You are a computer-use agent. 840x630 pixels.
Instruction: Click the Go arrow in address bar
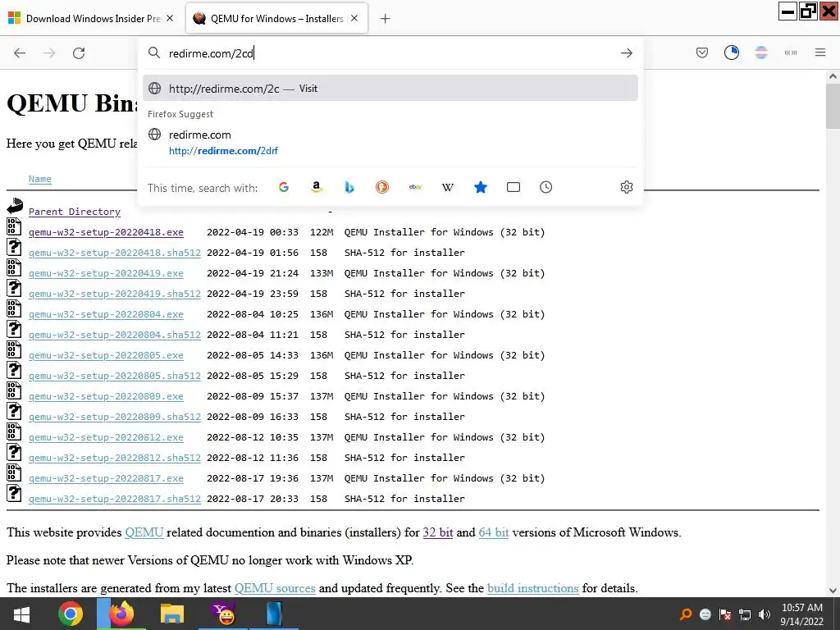tap(626, 53)
